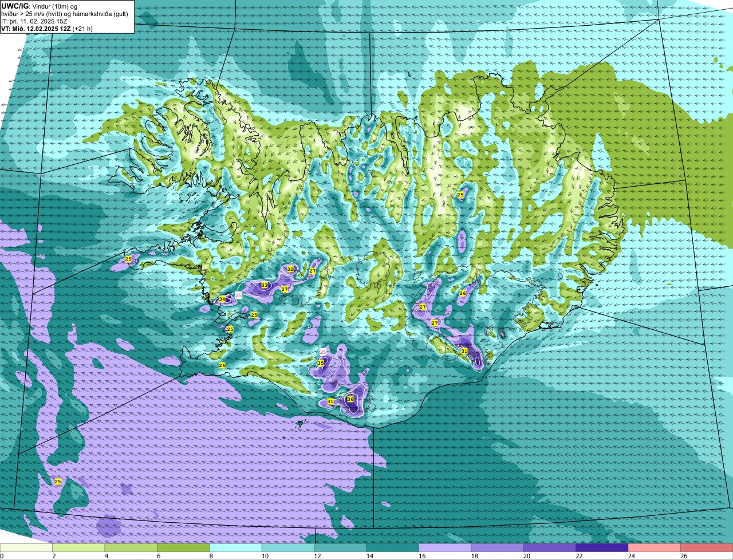Screen dimensions: 733x560
Task: Click the "IT: þri. 11. 02. 2025 15Z" init time
Action: (34, 21)
